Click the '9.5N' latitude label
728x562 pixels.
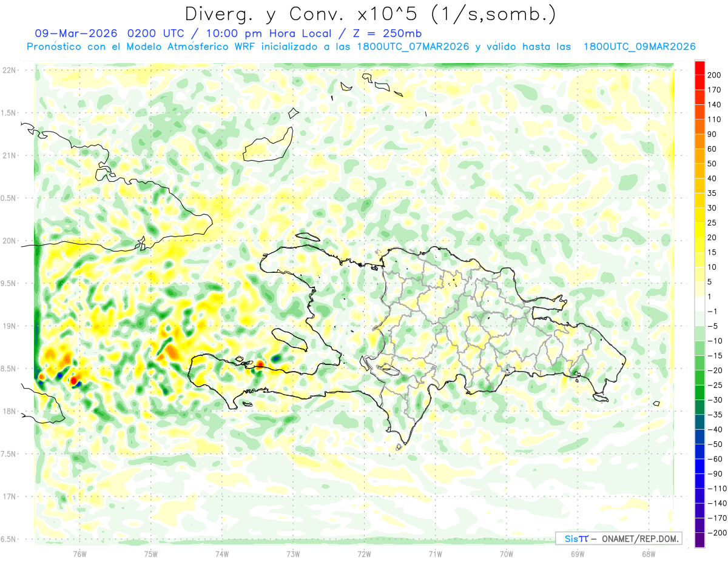[8, 283]
